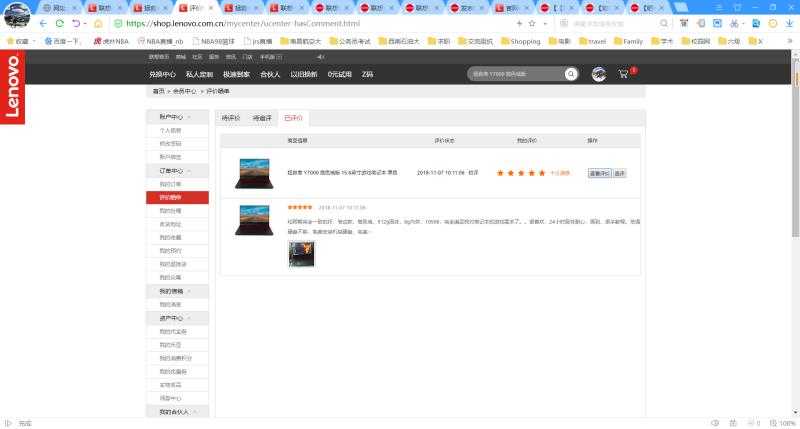The height and width of the screenshot is (429, 800).
Task: Click the shopping-cart-style extension icon in browser toolbar
Action: point(684,23)
